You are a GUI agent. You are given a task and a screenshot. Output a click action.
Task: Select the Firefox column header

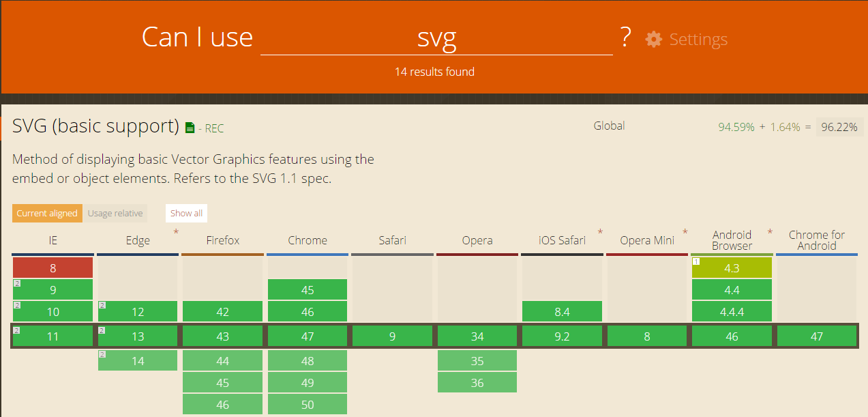coord(222,240)
